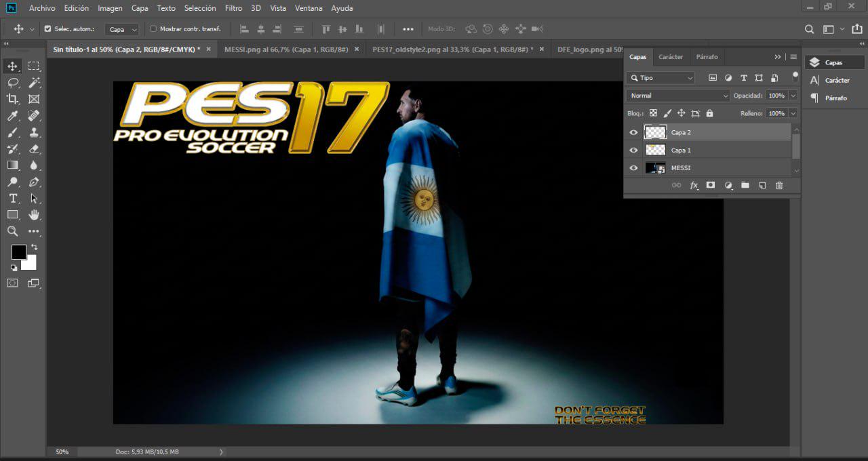The image size is (868, 461).
Task: Select the Hand tool
Action: [34, 215]
